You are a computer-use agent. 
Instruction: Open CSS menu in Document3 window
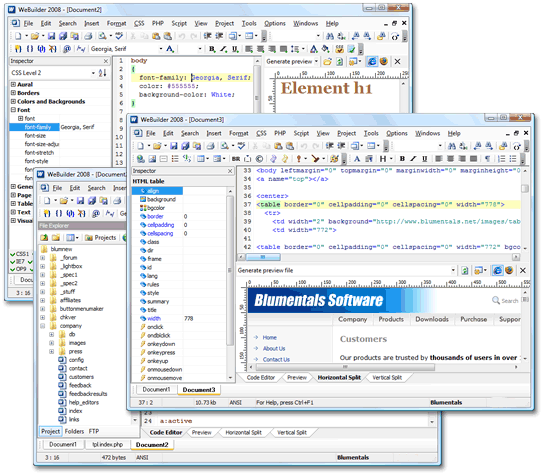[261, 133]
